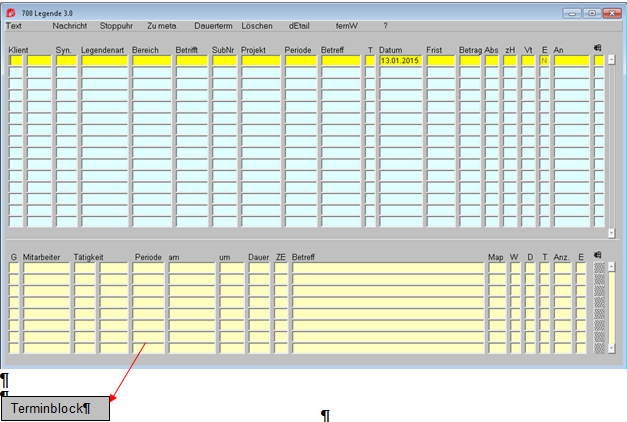The height and width of the screenshot is (422, 627).
Task: Click the first row Klient field
Action: (x=15, y=61)
